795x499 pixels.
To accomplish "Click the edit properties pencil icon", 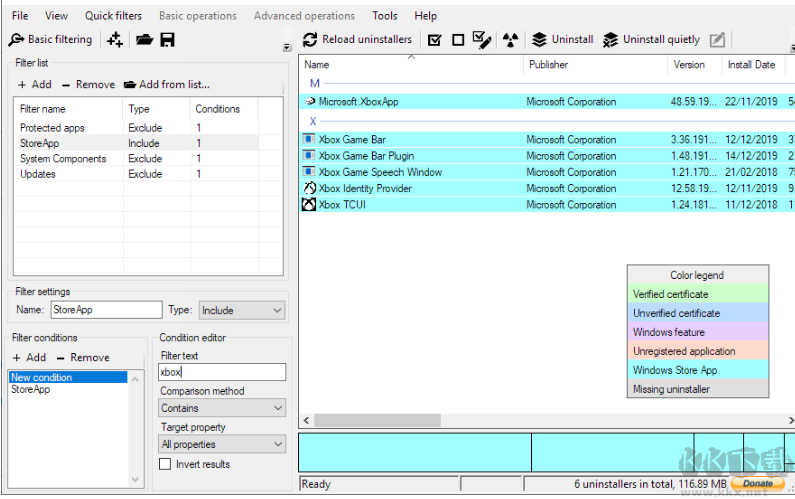I will tap(717, 40).
